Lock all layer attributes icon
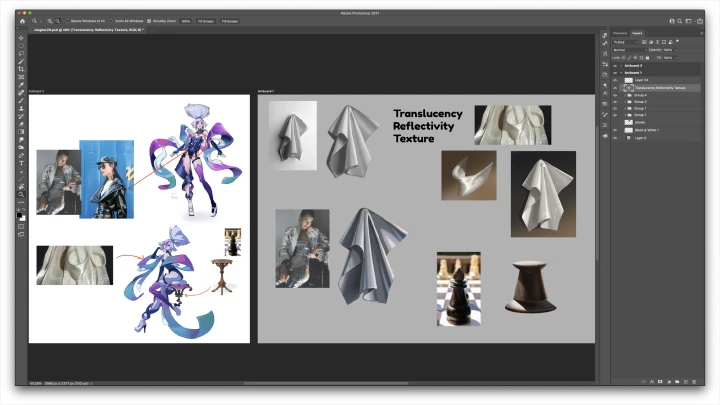This screenshot has height=405, width=720. pos(647,58)
